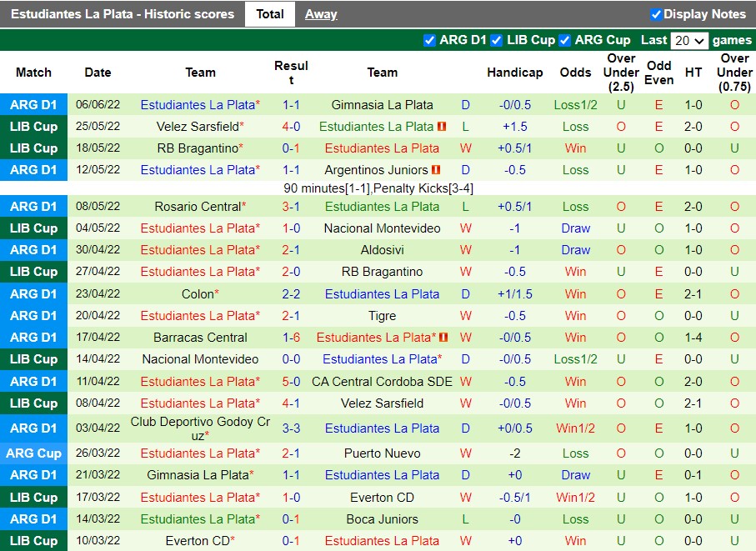756x551 pixels.
Task: Click the green LIB Cup badge in the RB Bragantino row
Action: pos(33,148)
